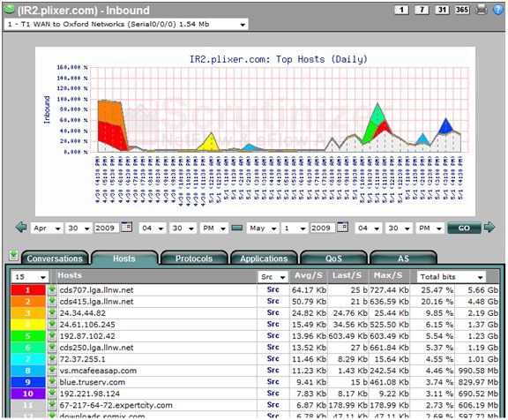
Task: Open end AM/PM dropdown
Action: tap(430, 229)
